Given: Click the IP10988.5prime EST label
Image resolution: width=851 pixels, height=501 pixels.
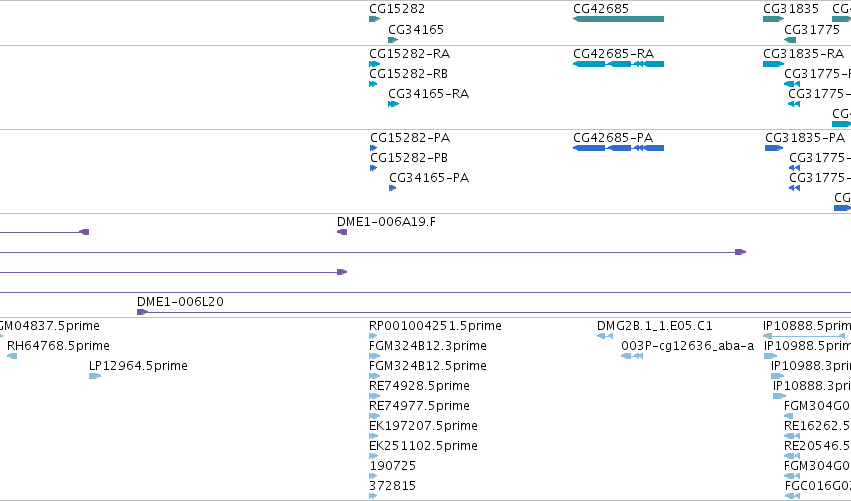Looking at the screenshot, I should coord(807,346).
